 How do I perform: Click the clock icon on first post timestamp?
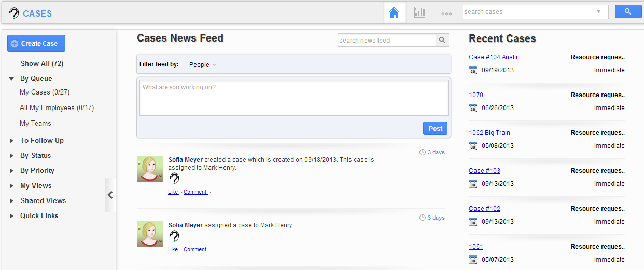[x=422, y=152]
